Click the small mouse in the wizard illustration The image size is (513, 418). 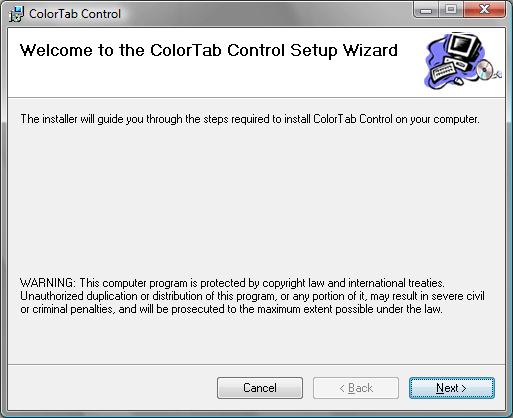[458, 81]
